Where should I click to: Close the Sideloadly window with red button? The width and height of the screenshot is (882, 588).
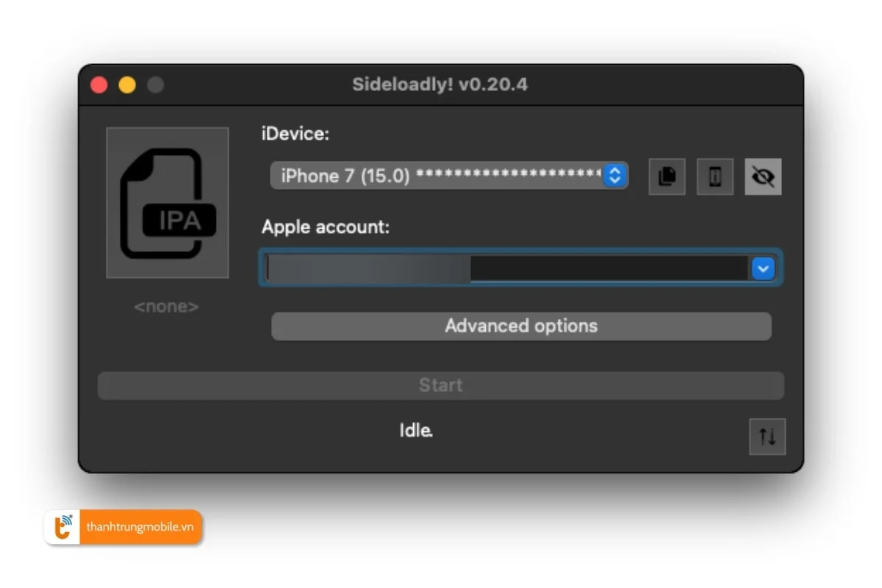click(x=99, y=85)
